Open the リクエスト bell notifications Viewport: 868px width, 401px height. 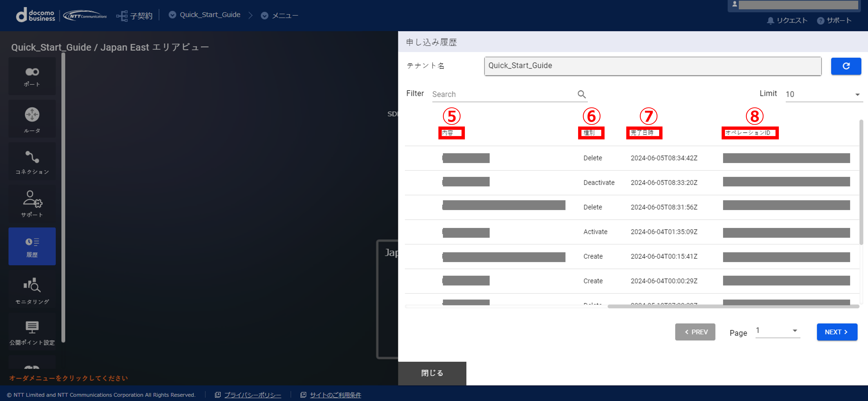point(787,21)
